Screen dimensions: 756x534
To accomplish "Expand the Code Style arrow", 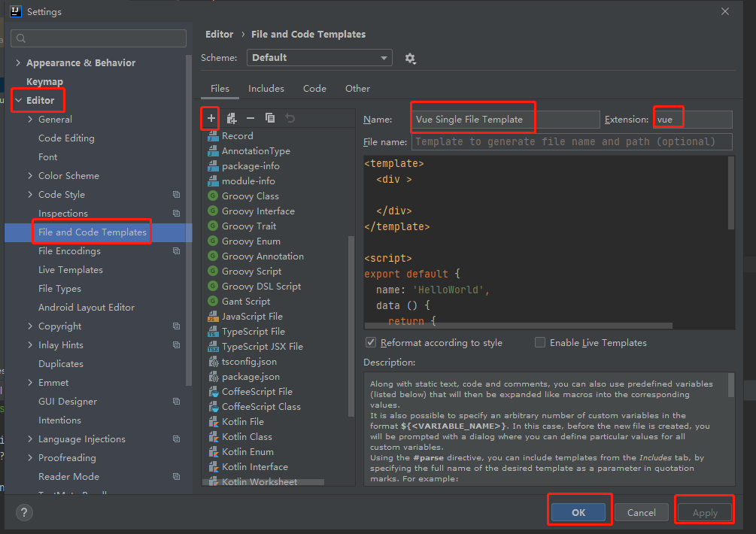I will point(30,194).
